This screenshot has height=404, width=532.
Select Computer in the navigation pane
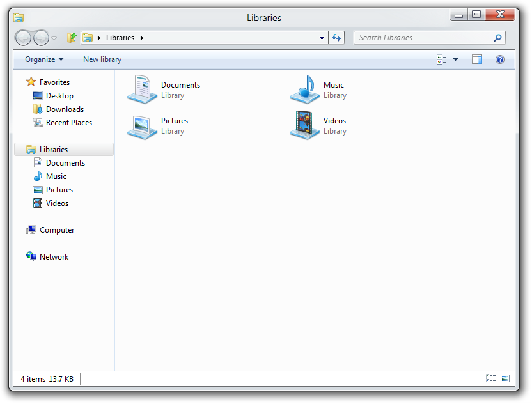point(56,230)
